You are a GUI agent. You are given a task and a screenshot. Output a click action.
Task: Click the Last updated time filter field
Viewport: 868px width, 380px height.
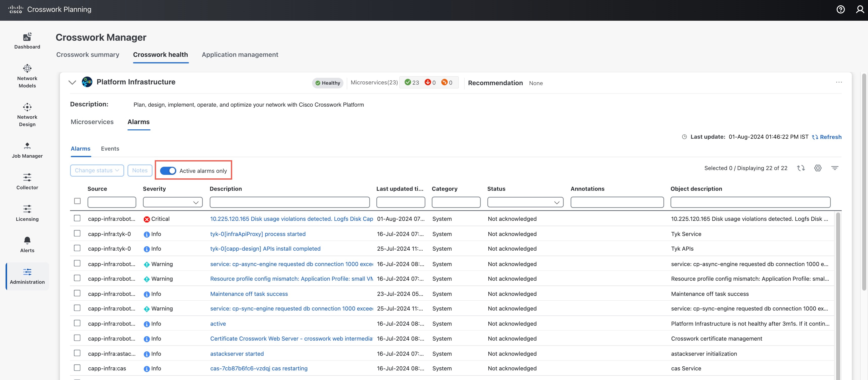[401, 202]
